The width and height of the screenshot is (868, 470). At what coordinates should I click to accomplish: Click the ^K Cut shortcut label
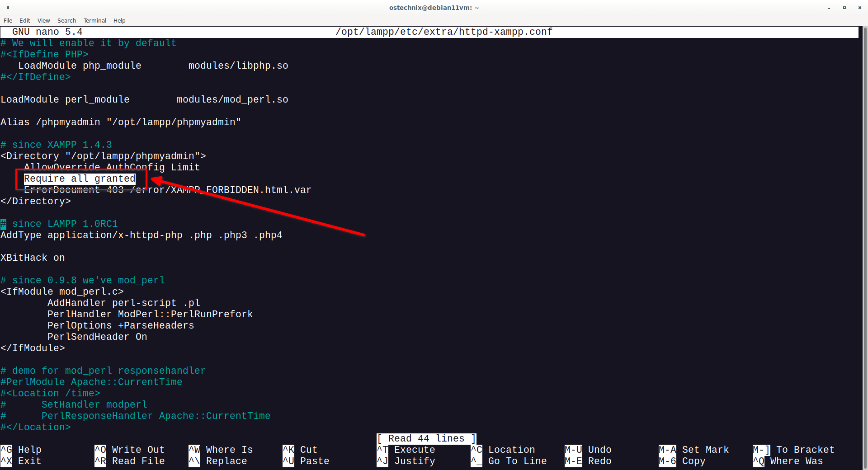click(x=300, y=450)
